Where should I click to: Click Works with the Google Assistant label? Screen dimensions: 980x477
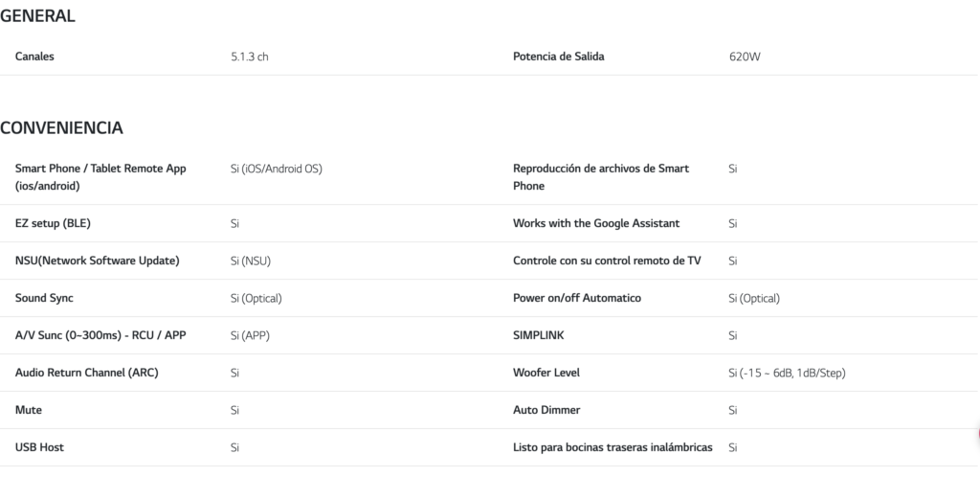(x=595, y=223)
